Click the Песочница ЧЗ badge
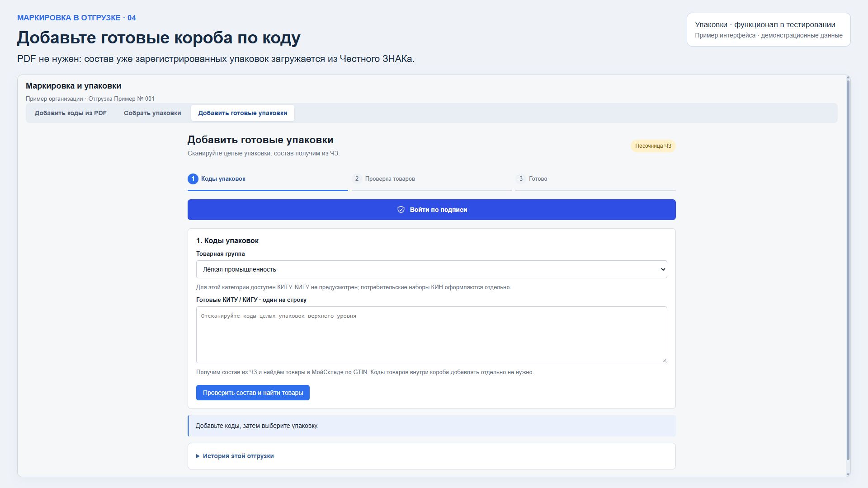 pyautogui.click(x=653, y=146)
